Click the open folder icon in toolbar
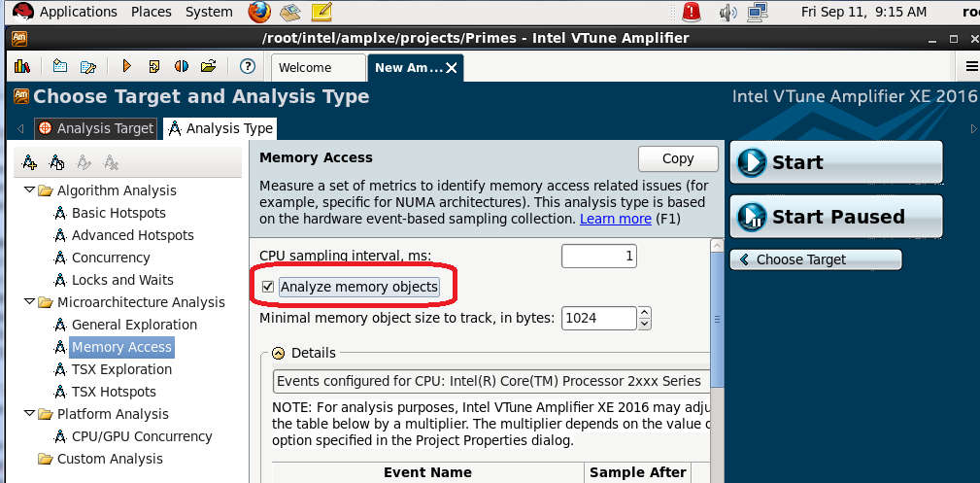 point(208,67)
